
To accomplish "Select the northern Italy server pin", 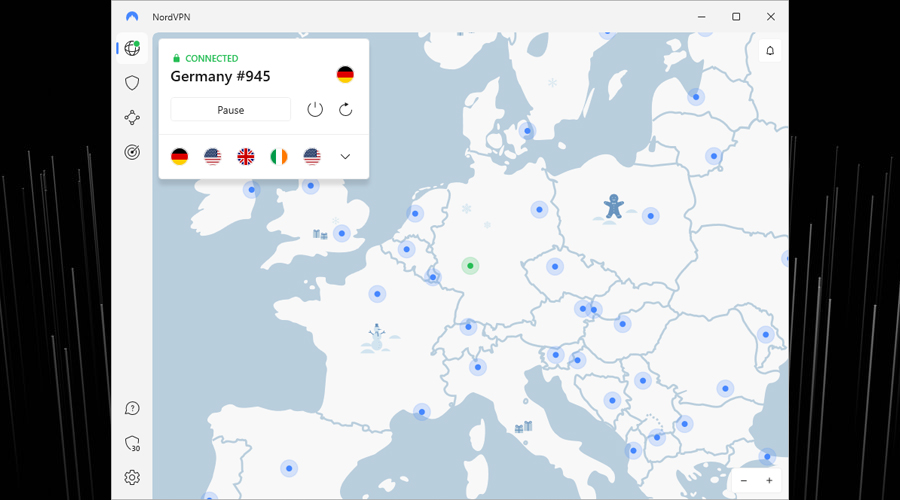I will pos(478,367).
